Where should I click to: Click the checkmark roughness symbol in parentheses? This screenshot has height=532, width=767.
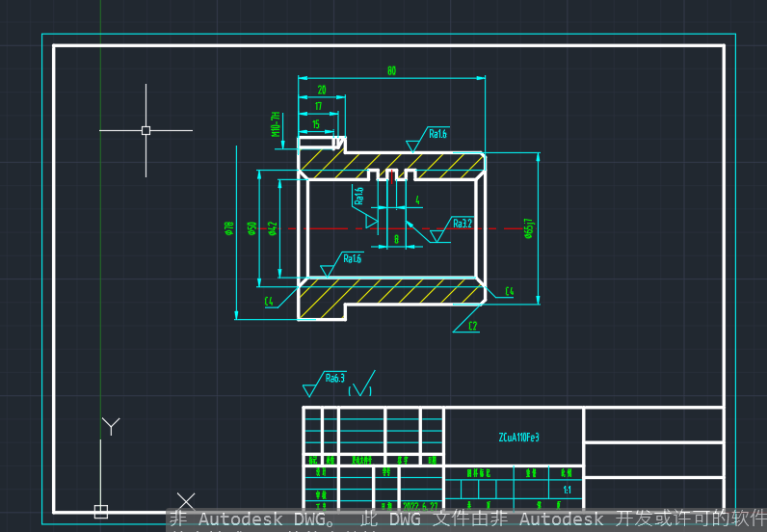361,384
